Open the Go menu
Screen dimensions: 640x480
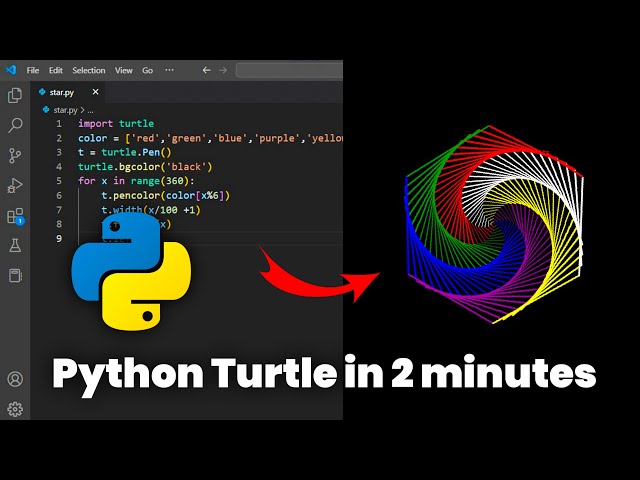click(x=147, y=70)
